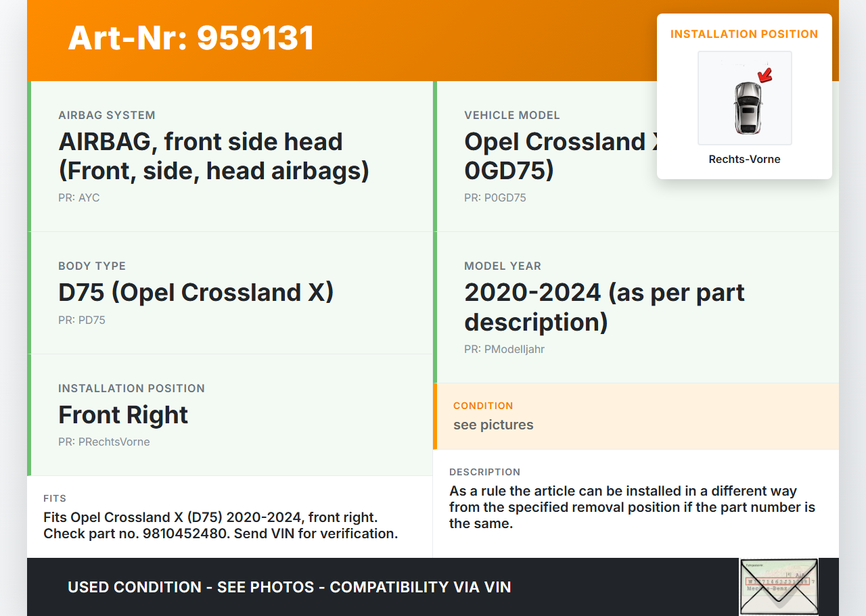Click the red arrow on the car diagram
This screenshot has height=616, width=866.
[x=765, y=74]
